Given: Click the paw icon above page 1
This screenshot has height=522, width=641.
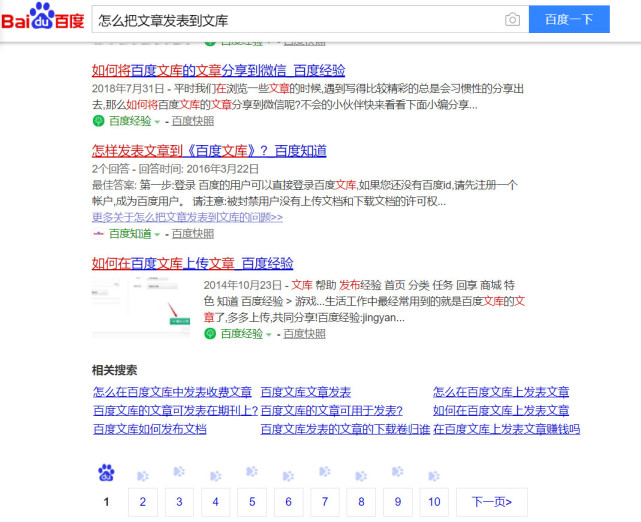Looking at the screenshot, I should (106, 473).
